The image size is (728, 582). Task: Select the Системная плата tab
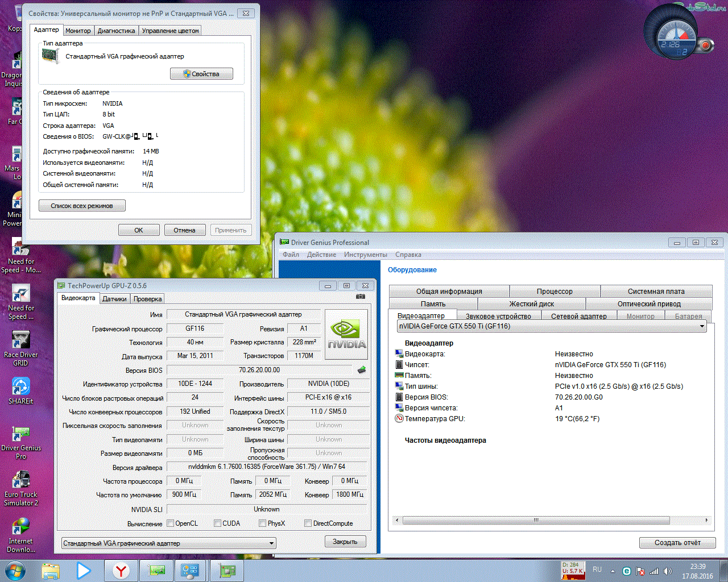(x=656, y=291)
